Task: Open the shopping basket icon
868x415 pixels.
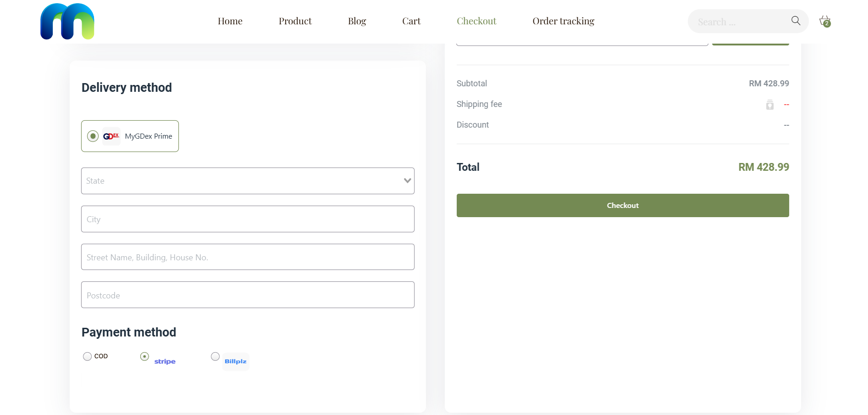Action: 825,21
